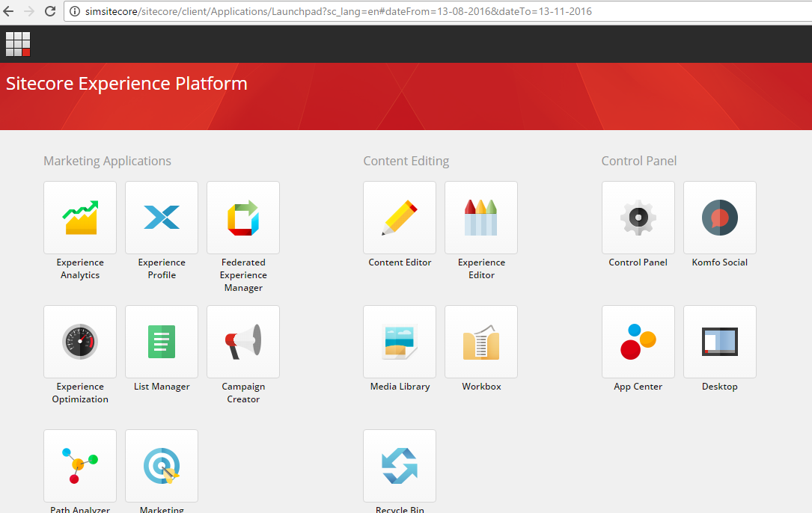Image resolution: width=812 pixels, height=513 pixels.
Task: Click the App Center label
Action: pos(638,387)
